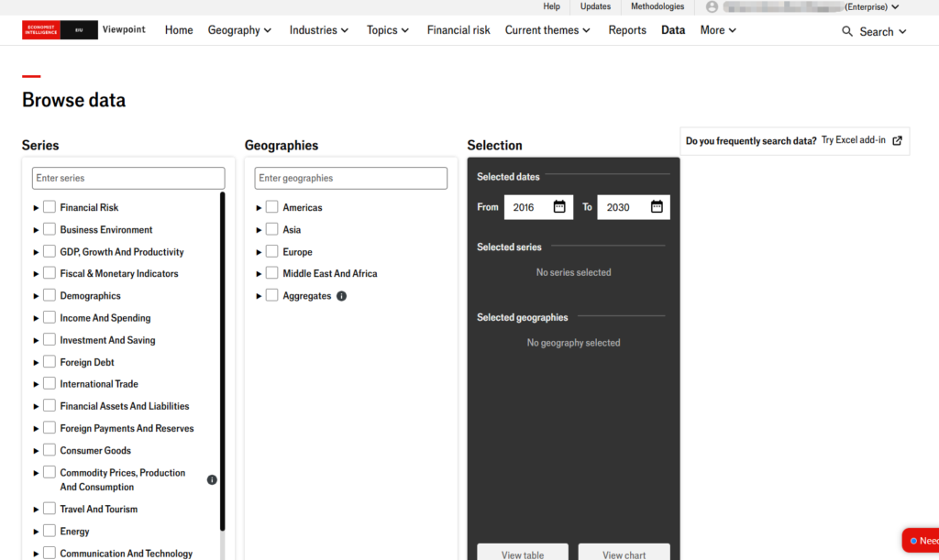The height and width of the screenshot is (560, 939).
Task: Click info icon next to Commodity Prices
Action: [x=212, y=479]
